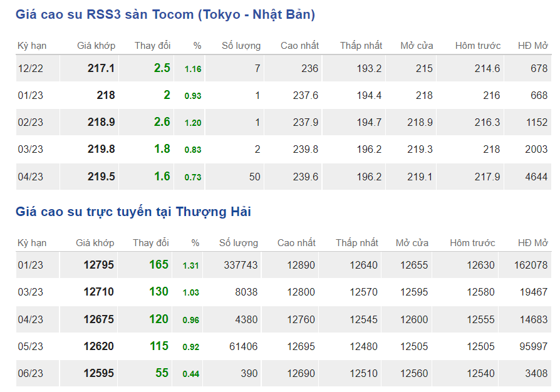
Task: Click the 239.8 highest price value
Action: [305, 149]
